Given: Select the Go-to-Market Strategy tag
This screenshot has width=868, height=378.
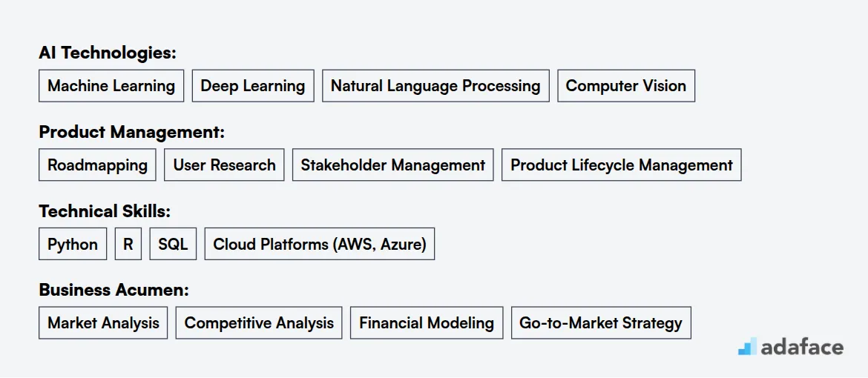Looking at the screenshot, I should 600,323.
